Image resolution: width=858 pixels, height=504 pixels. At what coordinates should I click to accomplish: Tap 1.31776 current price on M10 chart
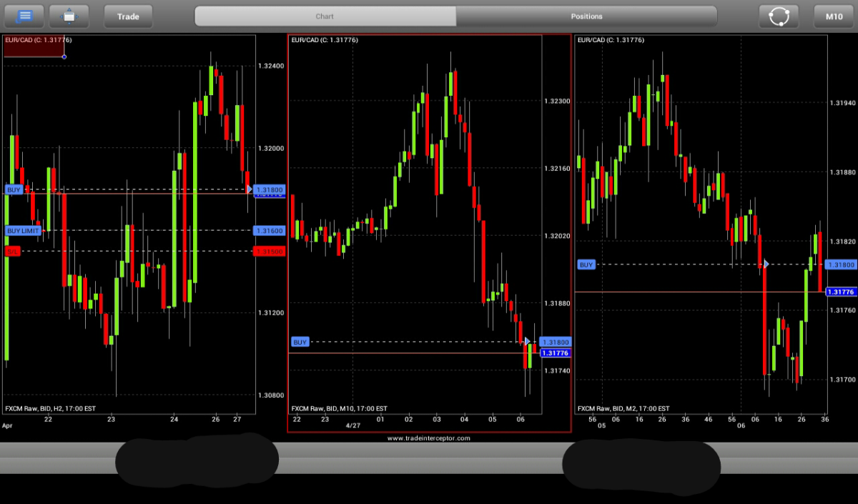tap(556, 353)
